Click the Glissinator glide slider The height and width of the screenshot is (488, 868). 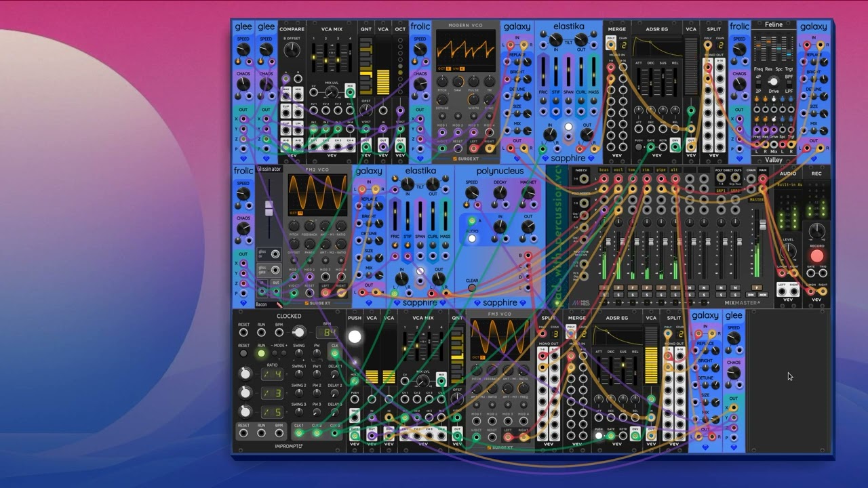269,208
